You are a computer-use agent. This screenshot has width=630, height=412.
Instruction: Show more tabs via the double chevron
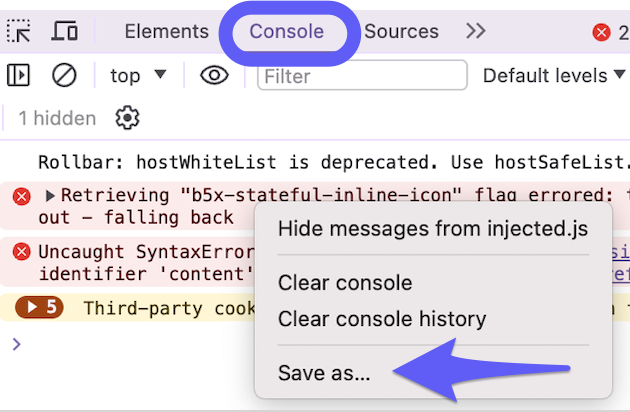click(x=476, y=31)
